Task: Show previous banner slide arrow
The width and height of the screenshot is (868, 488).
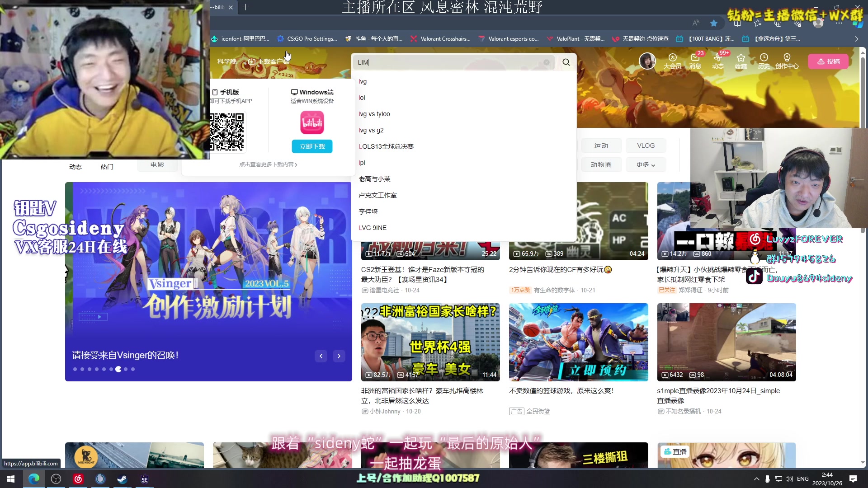Action: (321, 356)
